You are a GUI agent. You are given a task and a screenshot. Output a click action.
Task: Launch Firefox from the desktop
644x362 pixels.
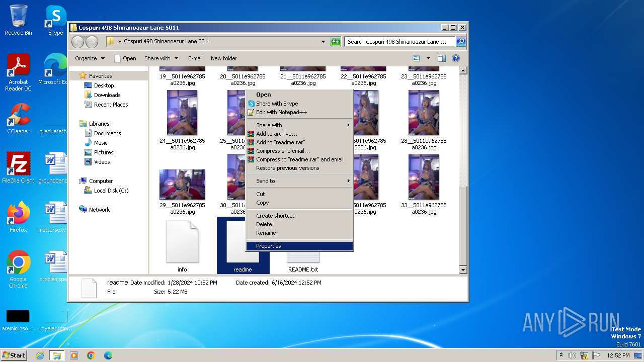18,217
